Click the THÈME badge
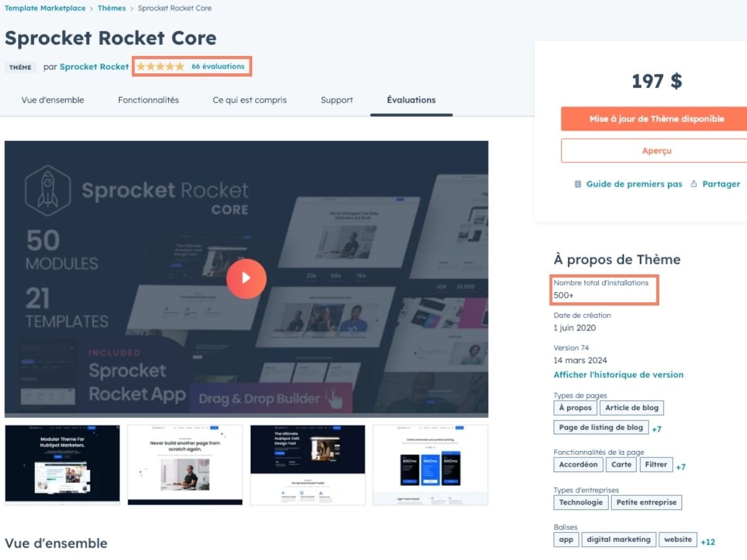This screenshot has width=747, height=560. (21, 67)
